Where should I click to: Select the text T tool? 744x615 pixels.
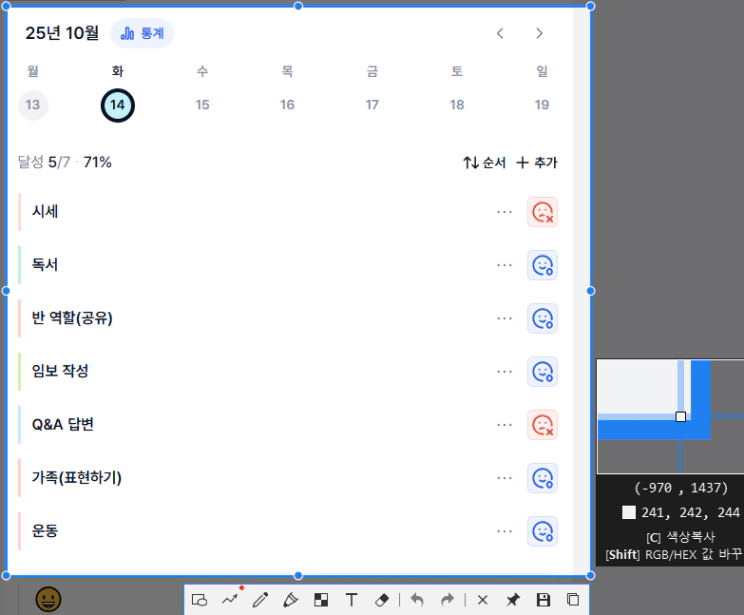pos(351,600)
